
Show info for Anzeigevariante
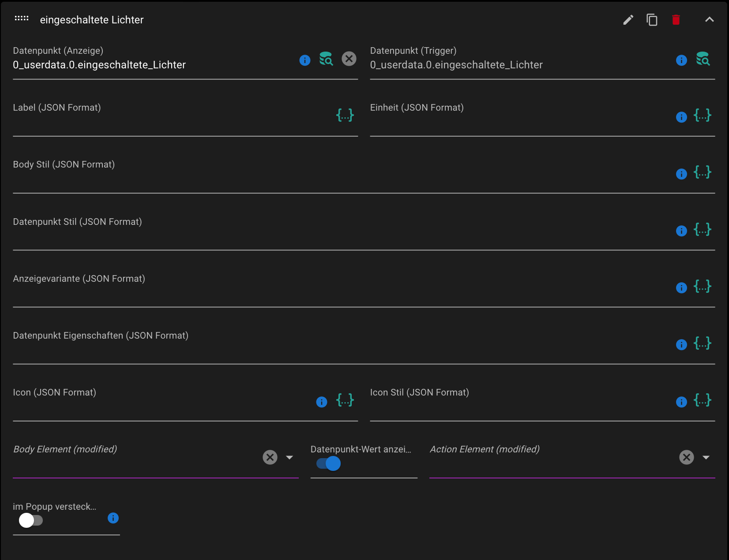point(681,288)
